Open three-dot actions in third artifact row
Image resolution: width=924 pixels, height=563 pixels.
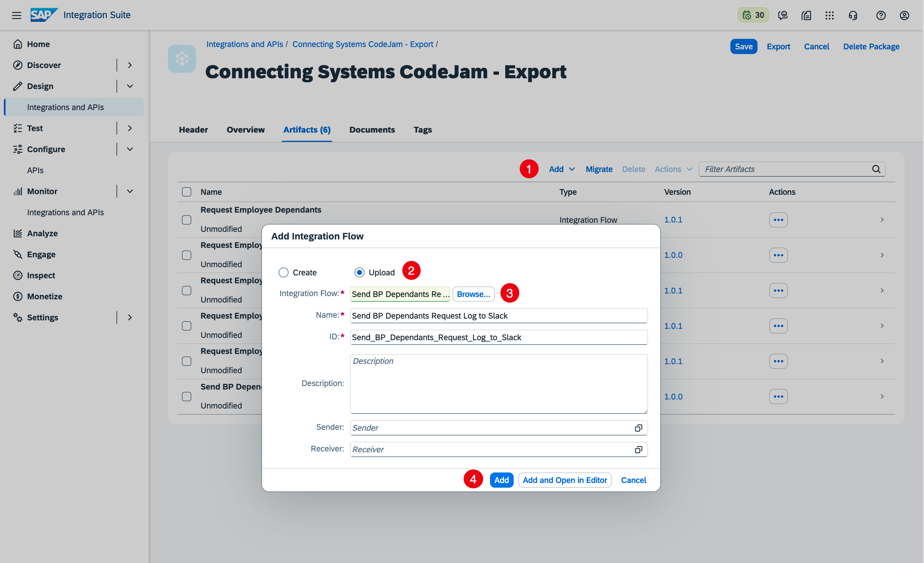coord(779,290)
